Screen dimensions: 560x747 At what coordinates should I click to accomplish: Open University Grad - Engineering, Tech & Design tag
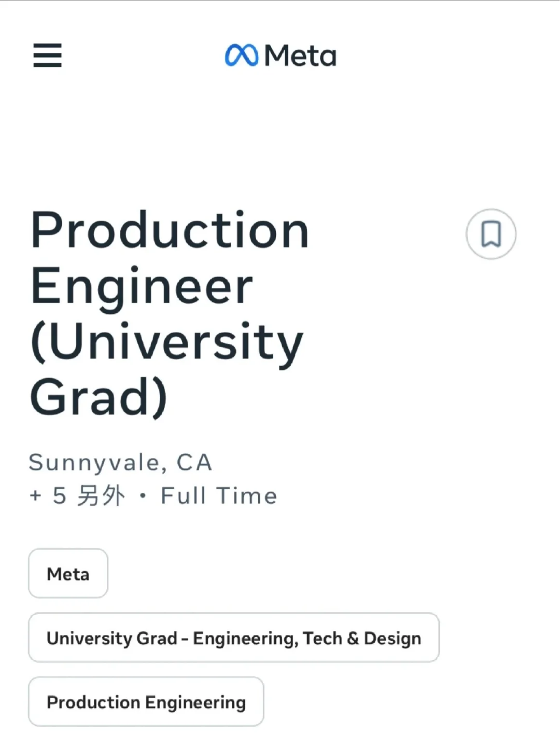234,638
